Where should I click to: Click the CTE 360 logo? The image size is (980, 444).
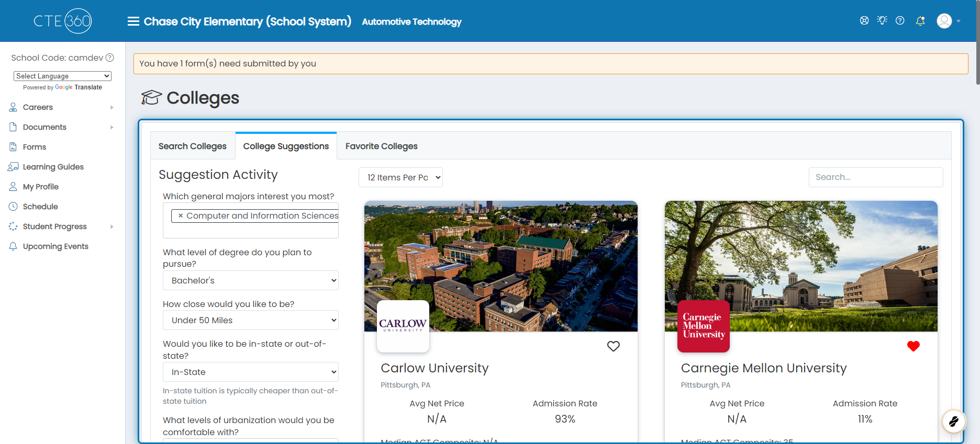63,21
